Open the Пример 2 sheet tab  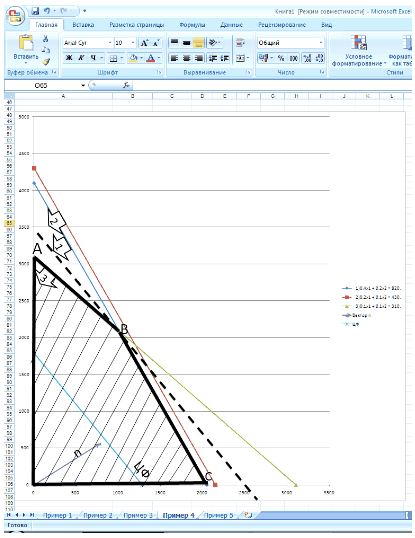98,515
